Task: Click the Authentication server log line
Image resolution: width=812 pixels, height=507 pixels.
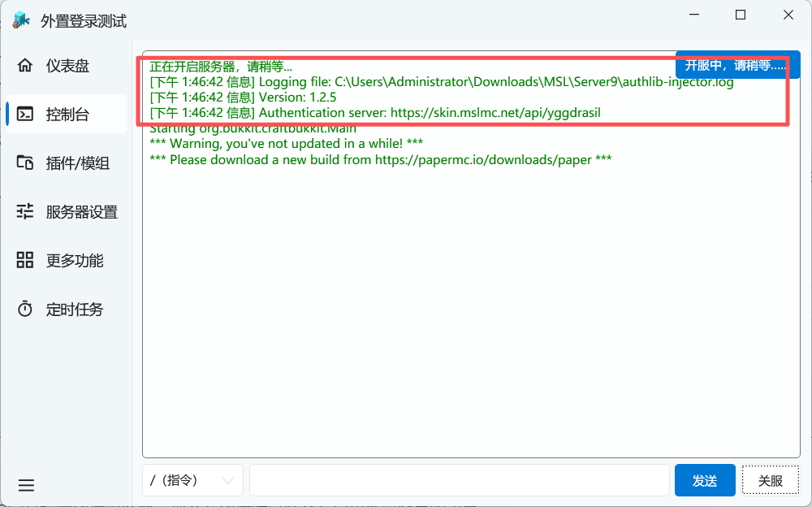Action: (375, 112)
